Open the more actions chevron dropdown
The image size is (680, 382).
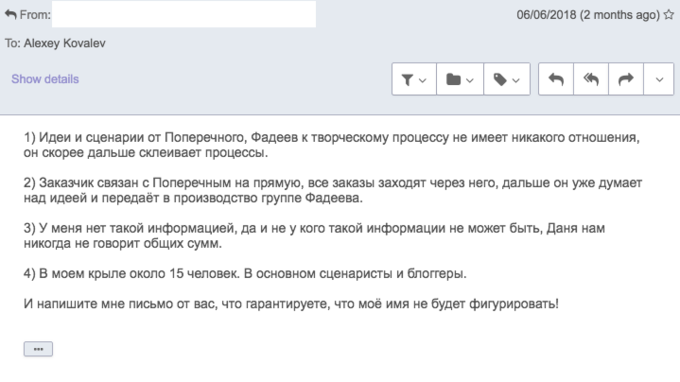pos(659,79)
